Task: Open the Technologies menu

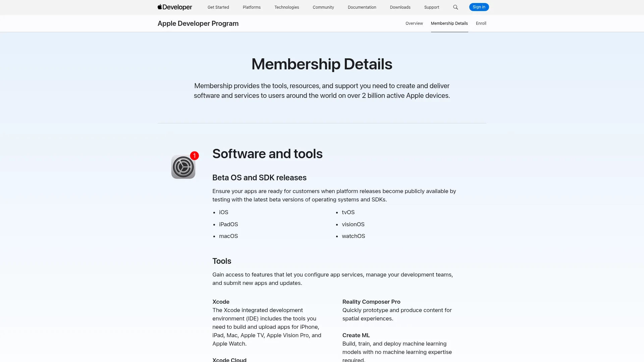Action: click(x=287, y=7)
